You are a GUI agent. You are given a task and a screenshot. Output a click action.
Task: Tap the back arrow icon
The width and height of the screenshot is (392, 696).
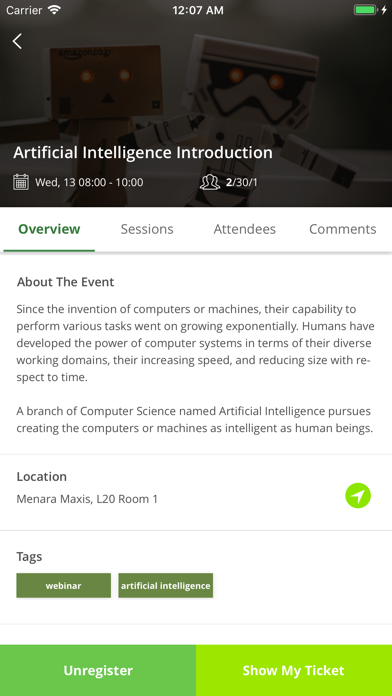(x=17, y=41)
